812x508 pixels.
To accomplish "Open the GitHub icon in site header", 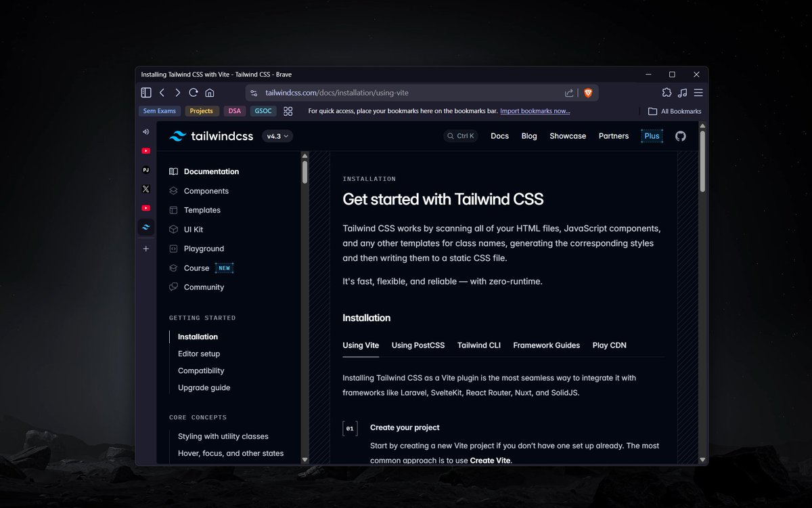I will point(680,136).
